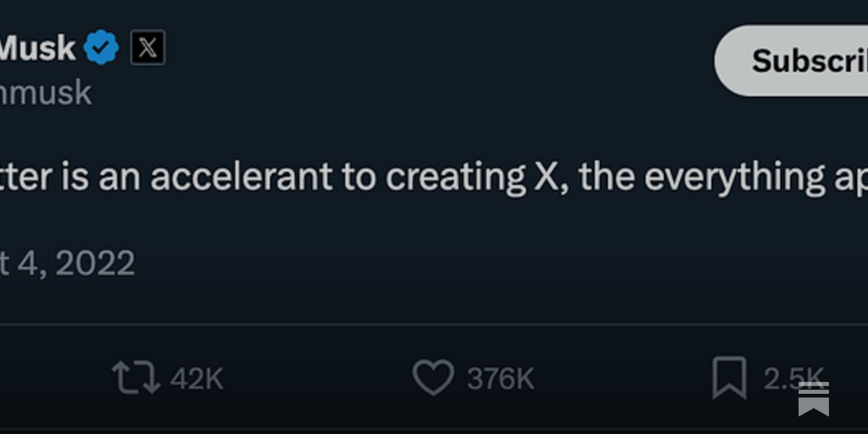Screen dimensions: 868x434
Task: Click the 42K repost count
Action: pyautogui.click(x=196, y=379)
